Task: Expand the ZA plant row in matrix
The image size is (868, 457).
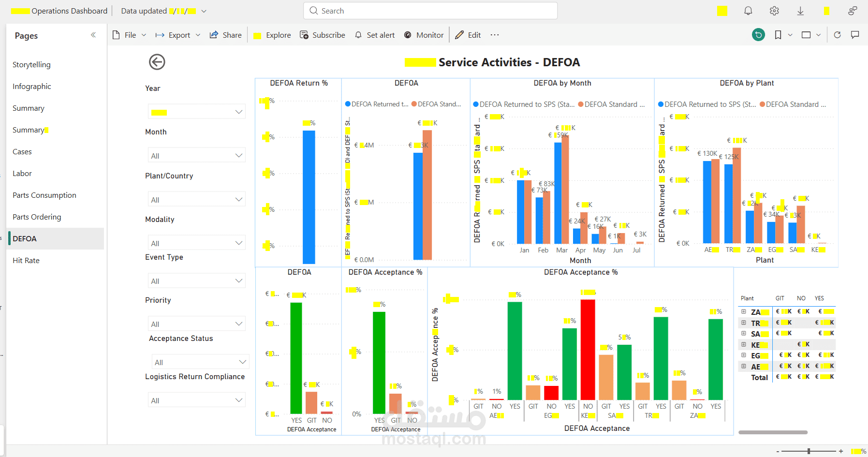Action: (744, 311)
